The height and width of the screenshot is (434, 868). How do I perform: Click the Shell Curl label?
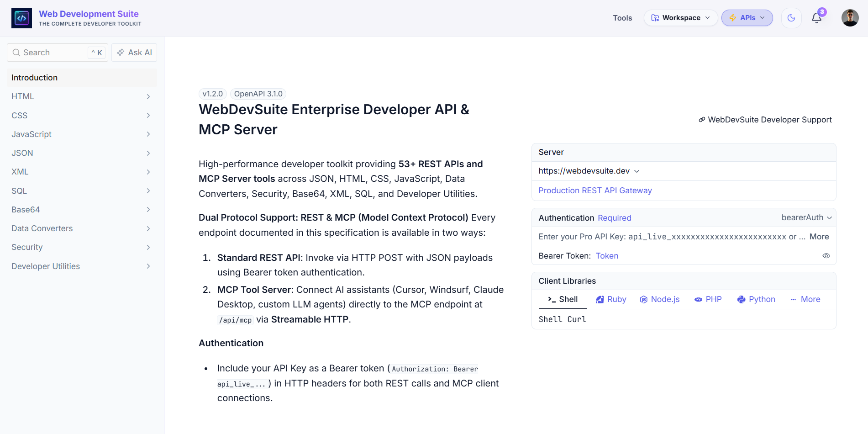[x=562, y=319]
